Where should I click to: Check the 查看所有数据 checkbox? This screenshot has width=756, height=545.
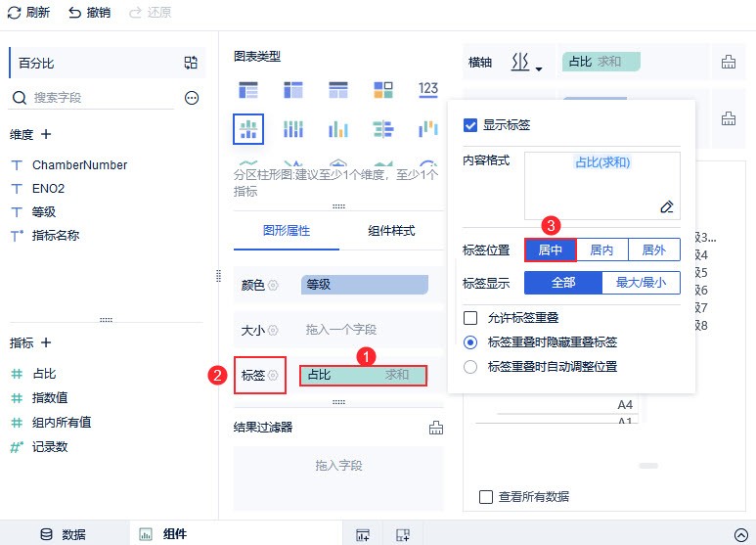(486, 496)
